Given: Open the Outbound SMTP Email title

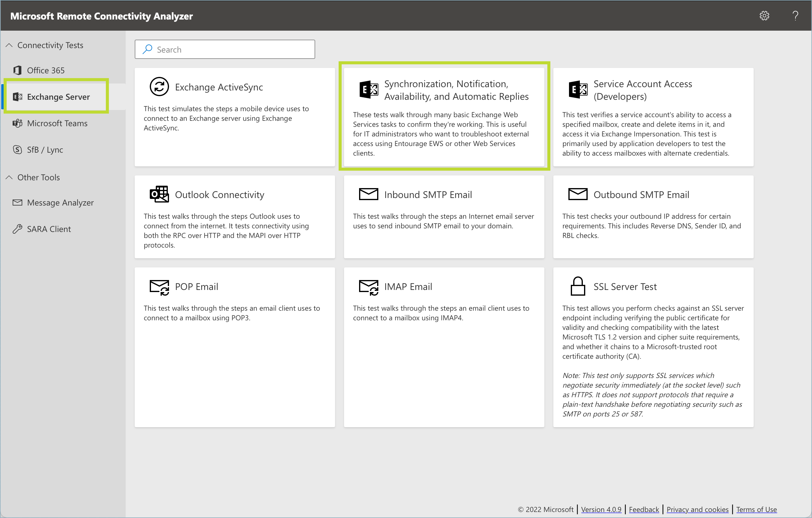Looking at the screenshot, I should pos(641,195).
